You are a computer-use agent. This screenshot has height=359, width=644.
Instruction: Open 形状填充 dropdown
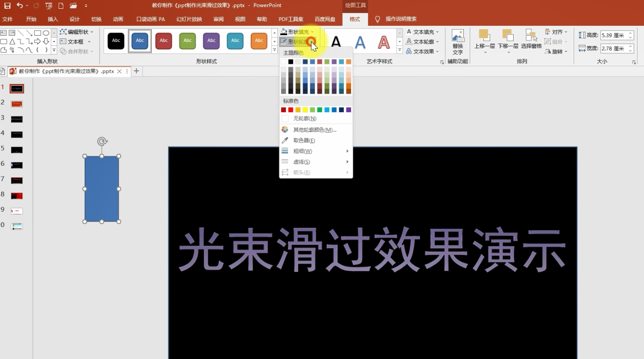coord(297,32)
